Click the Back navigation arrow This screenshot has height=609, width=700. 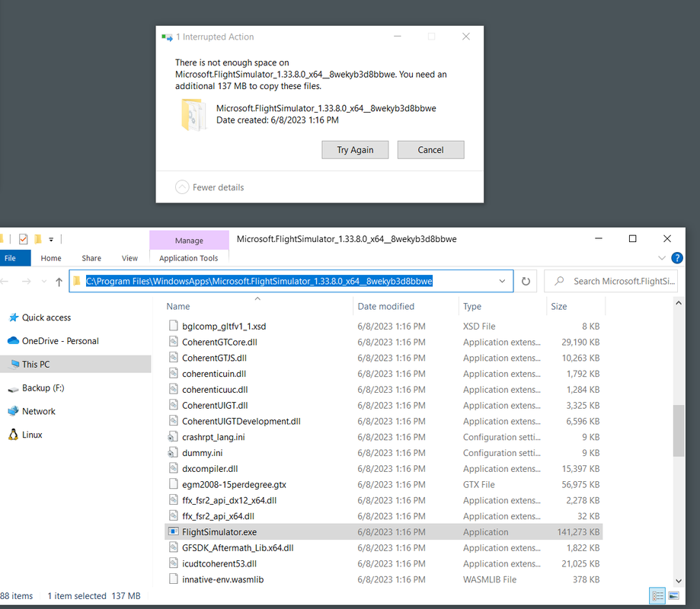tap(5, 282)
